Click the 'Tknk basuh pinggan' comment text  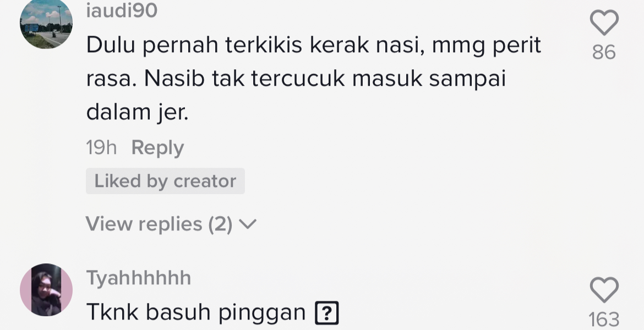tap(196, 313)
